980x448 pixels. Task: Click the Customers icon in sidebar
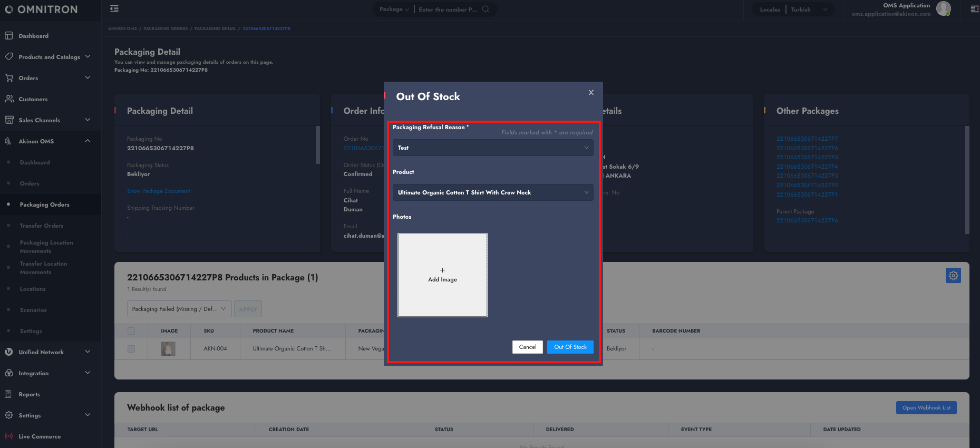point(8,99)
